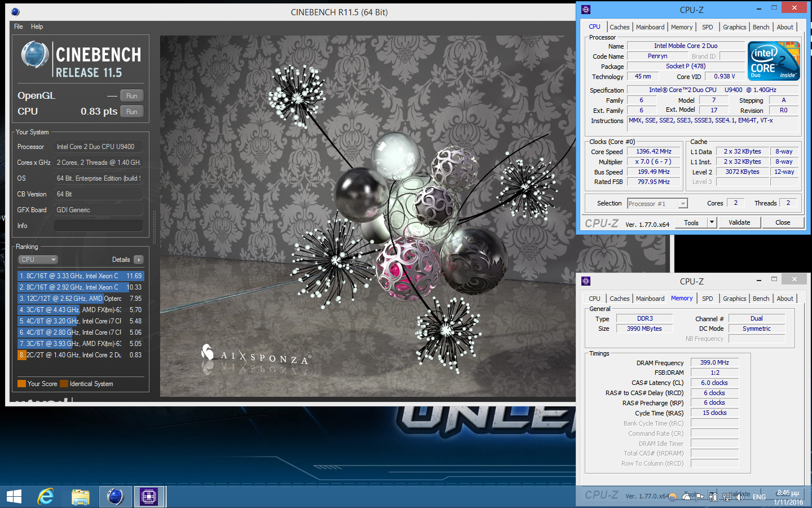Switch to Caches tab in bottom CPU-Z window

click(619, 299)
